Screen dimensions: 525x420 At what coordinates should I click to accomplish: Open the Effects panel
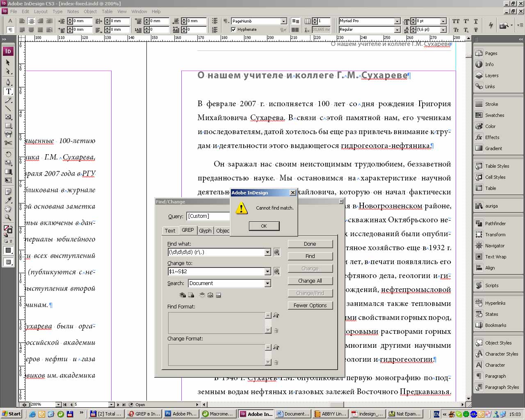(x=492, y=137)
